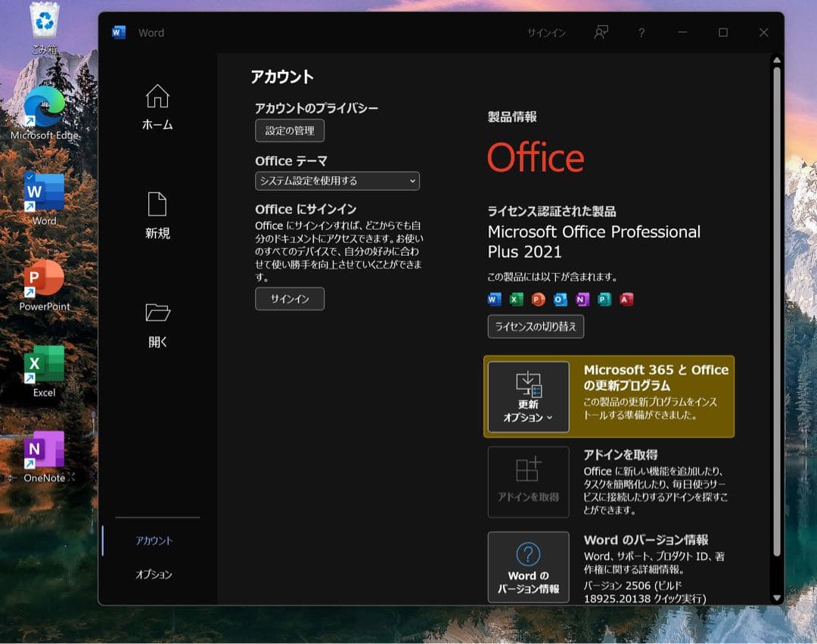Select the Excel icon under ライセンス認証された製品
Viewport: 817px width, 644px height.
click(x=516, y=300)
